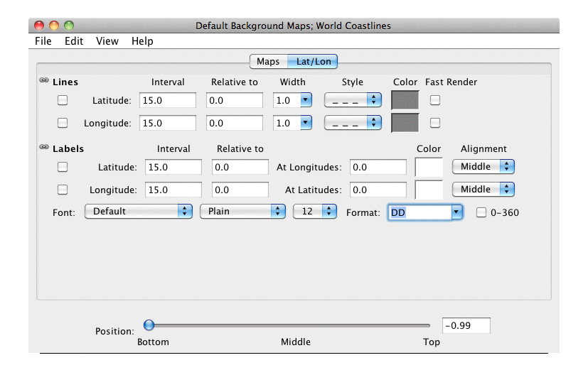Viewport: 588px width, 392px height.
Task: Open the File menu
Action: (x=43, y=41)
